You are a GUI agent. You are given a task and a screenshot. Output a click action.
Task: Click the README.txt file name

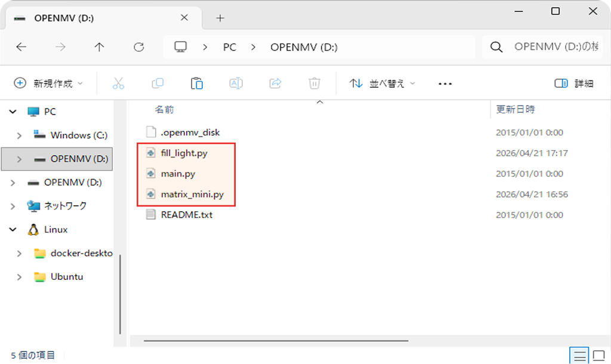tap(187, 215)
